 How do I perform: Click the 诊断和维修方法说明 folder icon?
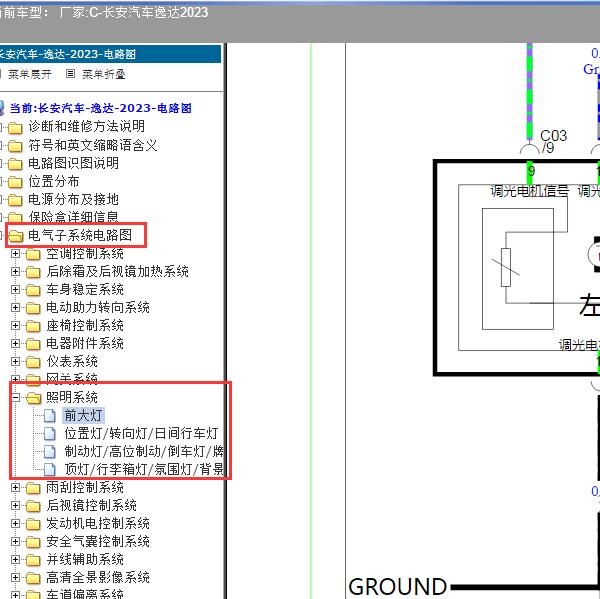pyautogui.click(x=15, y=127)
